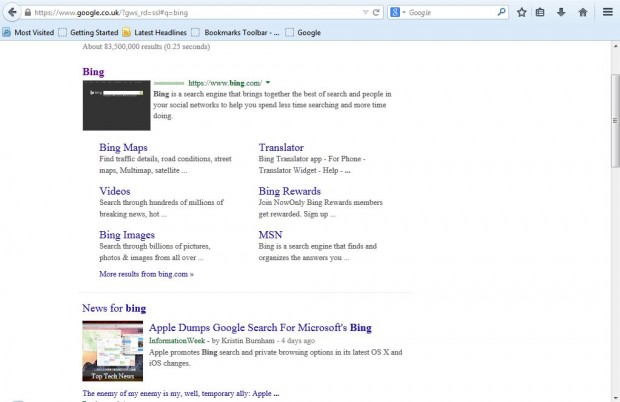
Task: Click the Bing homepage thumbnail
Action: [x=117, y=106]
